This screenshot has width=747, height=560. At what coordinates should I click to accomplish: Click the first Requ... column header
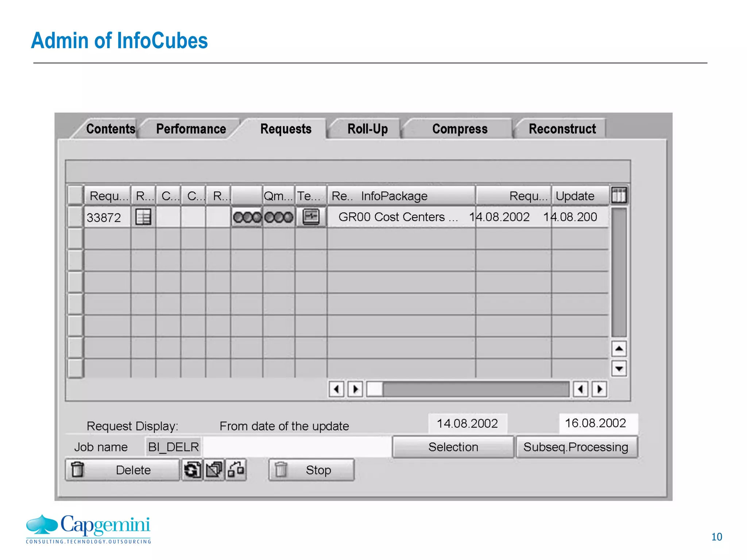click(x=108, y=196)
